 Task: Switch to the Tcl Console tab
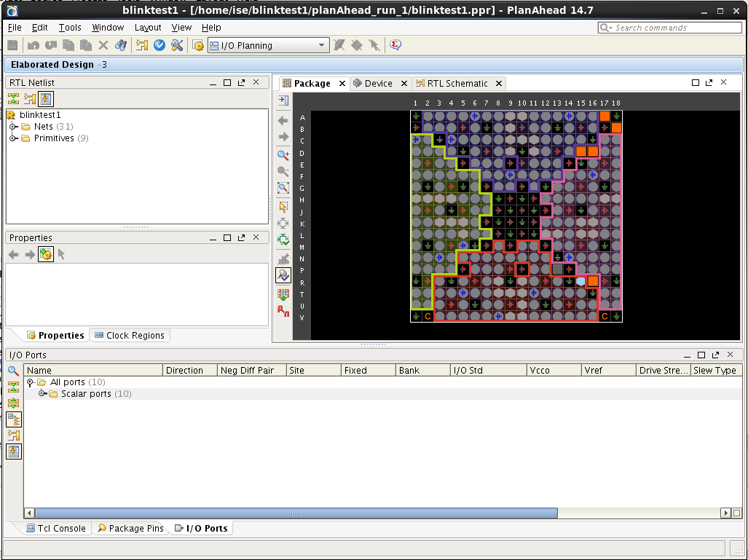(56, 528)
